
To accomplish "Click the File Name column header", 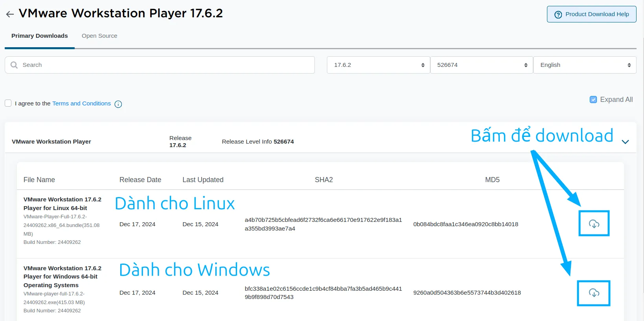I will tap(39, 180).
